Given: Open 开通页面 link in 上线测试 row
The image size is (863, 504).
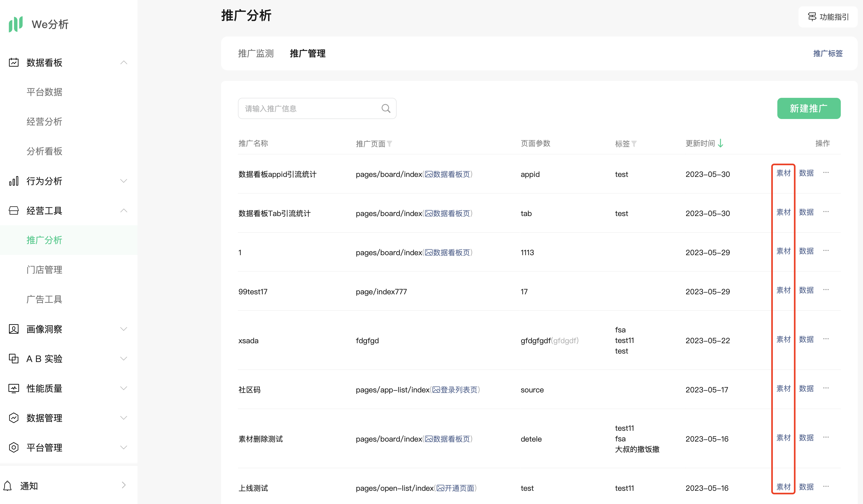Looking at the screenshot, I should pos(456,488).
